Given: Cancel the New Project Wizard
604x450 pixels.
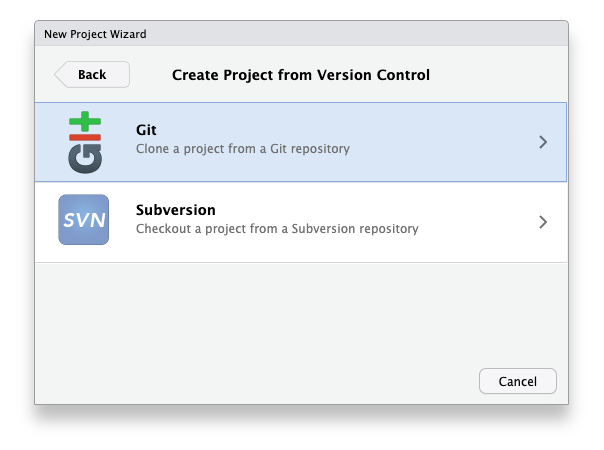Looking at the screenshot, I should pyautogui.click(x=517, y=381).
